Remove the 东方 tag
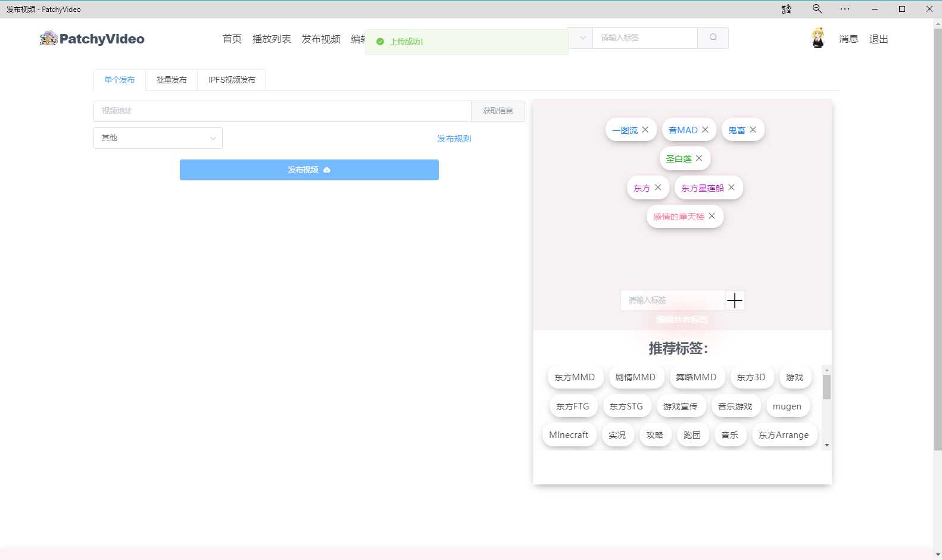This screenshot has height=560, width=942. click(x=658, y=187)
